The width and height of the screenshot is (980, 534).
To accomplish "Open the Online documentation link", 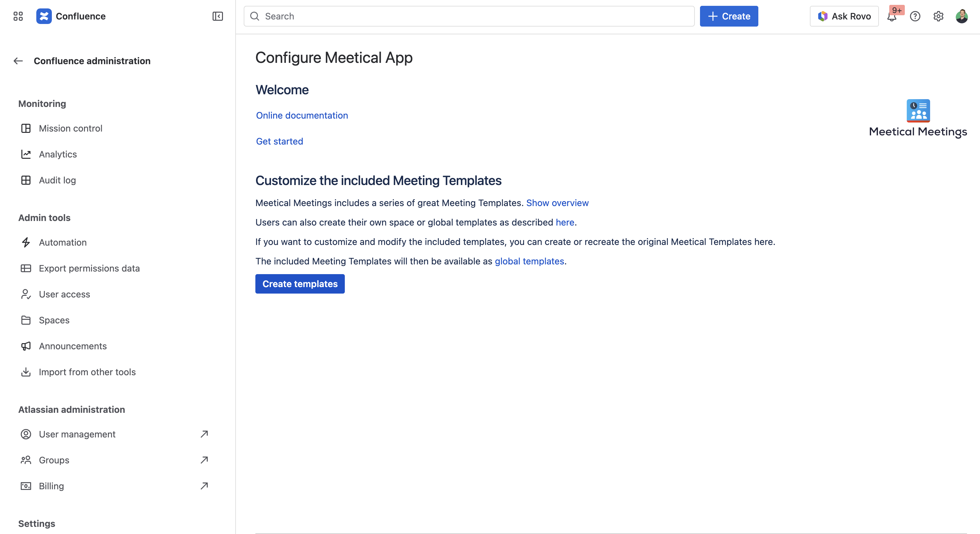I will click(x=302, y=115).
